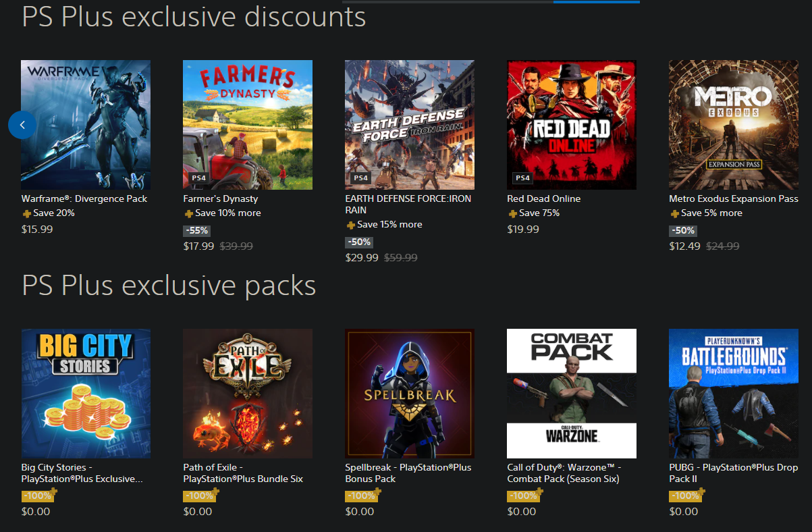
Task: Click the plus icon next to Farmer's Dynasty savings
Action: (188, 213)
